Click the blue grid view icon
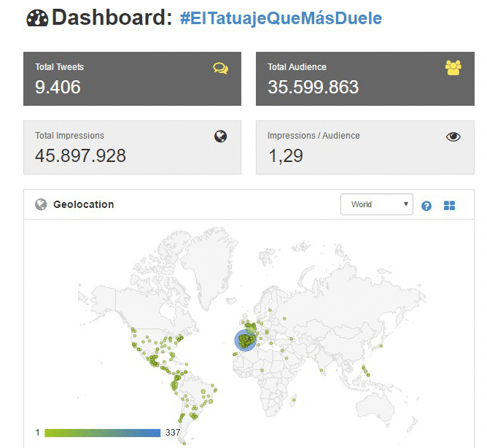Screen dimensions: 487x448 pos(449,206)
